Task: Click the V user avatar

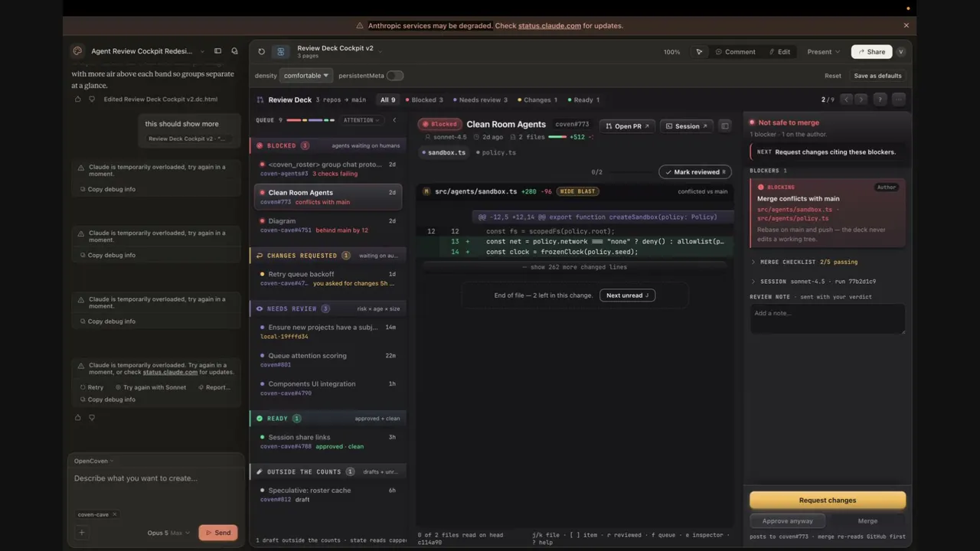Action: pos(900,52)
